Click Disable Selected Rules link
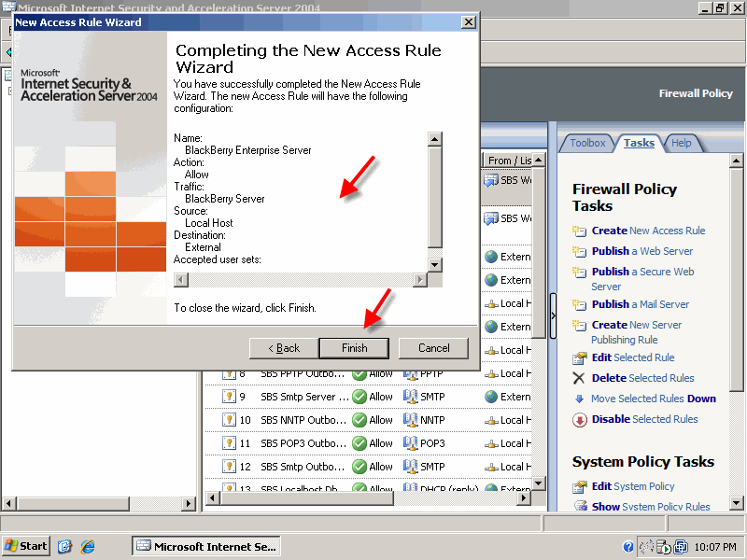 [644, 419]
